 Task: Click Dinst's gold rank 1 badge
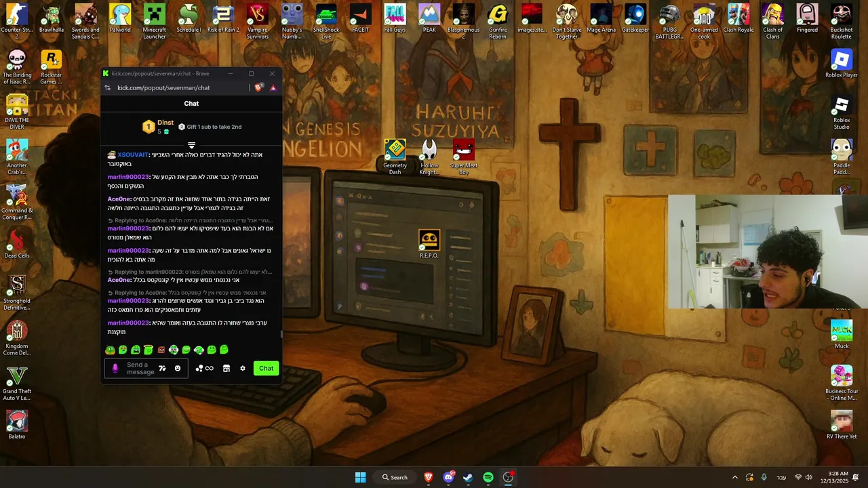[149, 127]
